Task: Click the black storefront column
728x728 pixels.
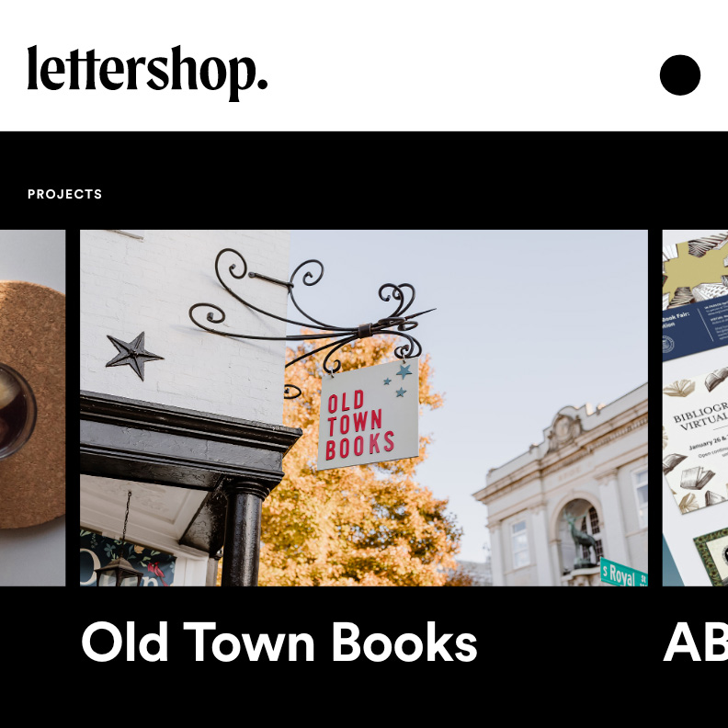Action: [x=242, y=534]
